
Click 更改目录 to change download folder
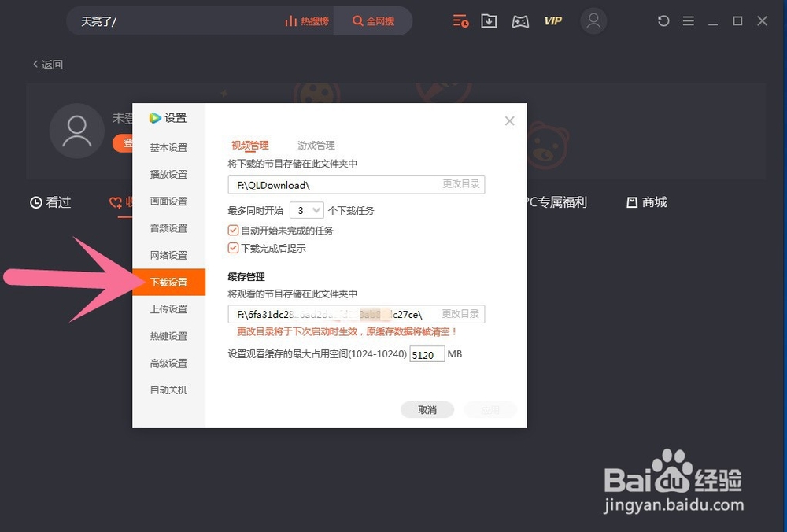point(460,183)
